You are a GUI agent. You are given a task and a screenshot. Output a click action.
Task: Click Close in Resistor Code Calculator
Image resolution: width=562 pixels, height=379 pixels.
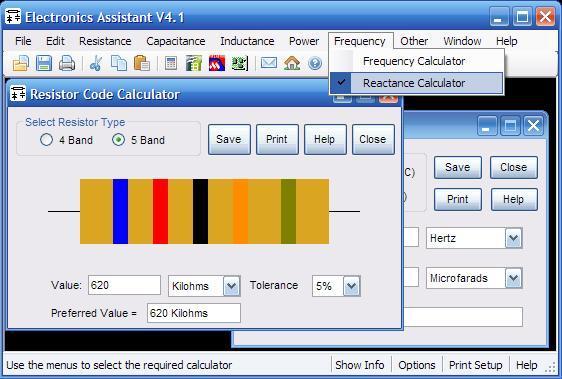click(x=373, y=139)
